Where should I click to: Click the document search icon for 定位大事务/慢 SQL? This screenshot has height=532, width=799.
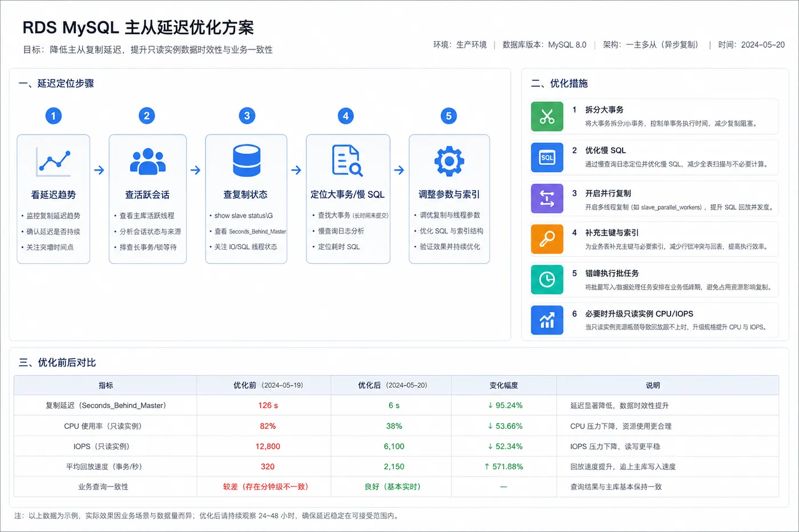(x=348, y=161)
